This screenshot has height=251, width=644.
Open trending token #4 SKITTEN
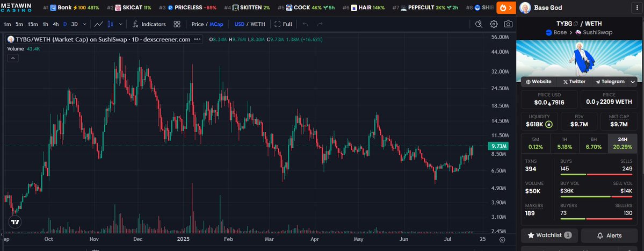click(x=247, y=8)
